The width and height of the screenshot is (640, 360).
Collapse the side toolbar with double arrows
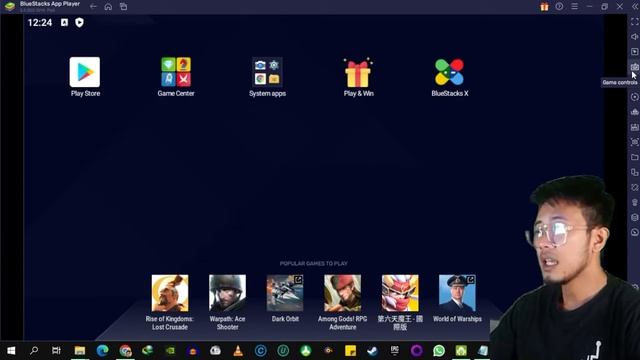[x=635, y=7]
